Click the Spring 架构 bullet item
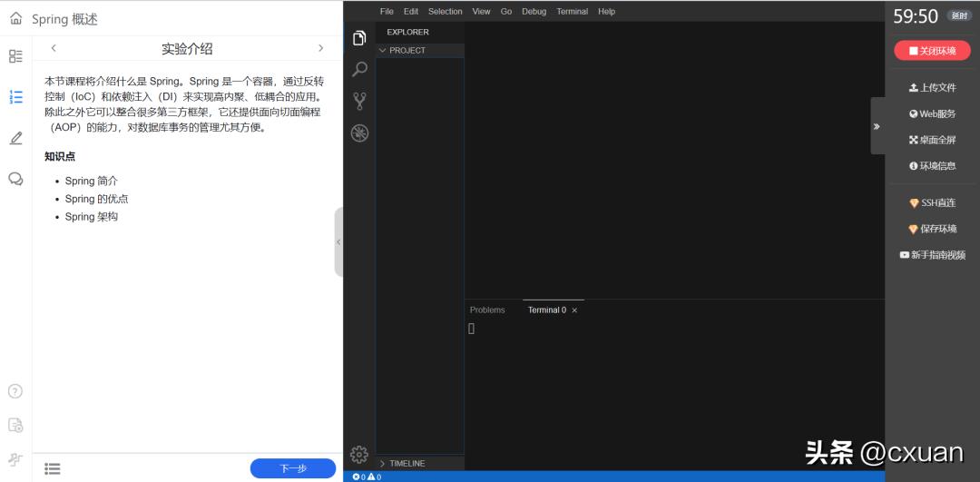Image resolution: width=980 pixels, height=482 pixels. (92, 217)
